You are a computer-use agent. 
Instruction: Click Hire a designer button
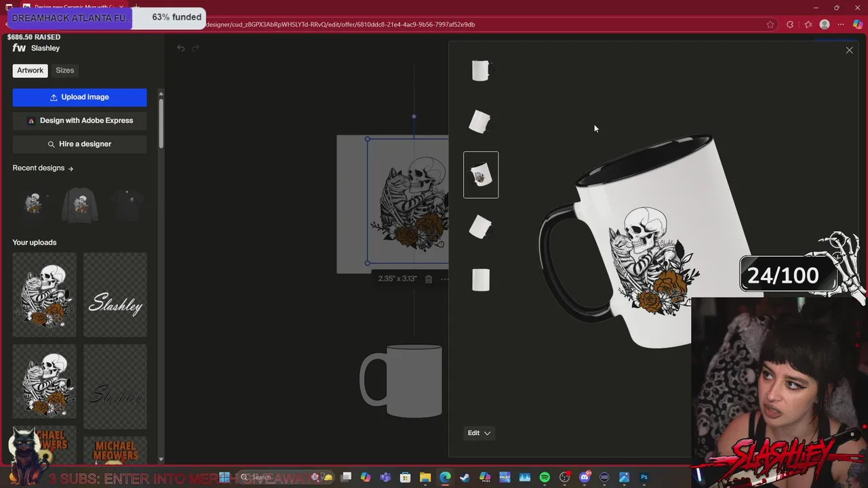pyautogui.click(x=79, y=144)
